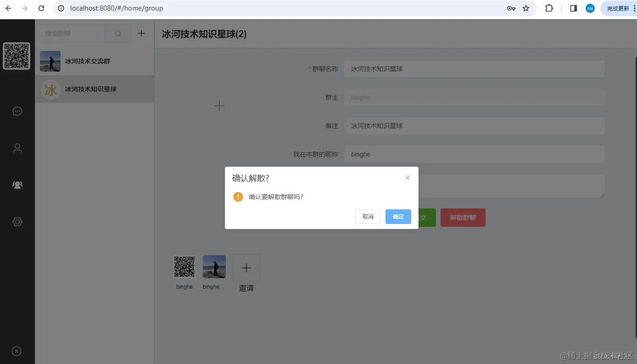The height and width of the screenshot is (364, 637).
Task: Click the browser extensions puzzle icon
Action: click(549, 8)
